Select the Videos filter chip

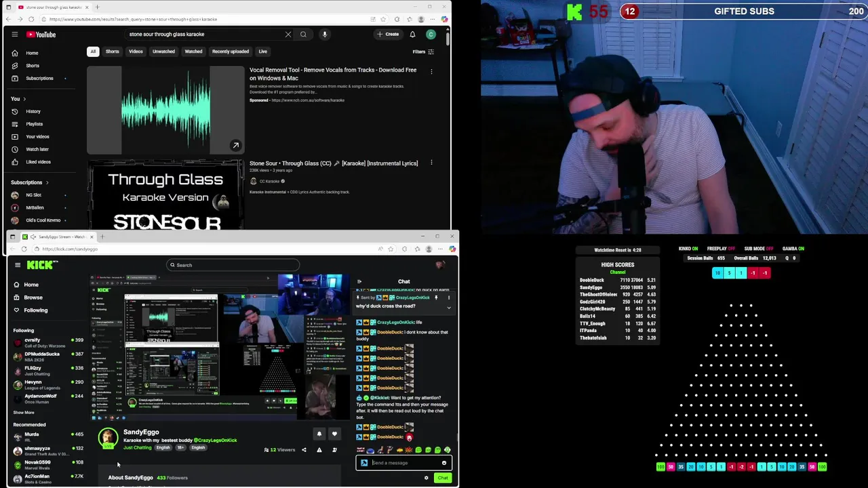[x=136, y=52]
